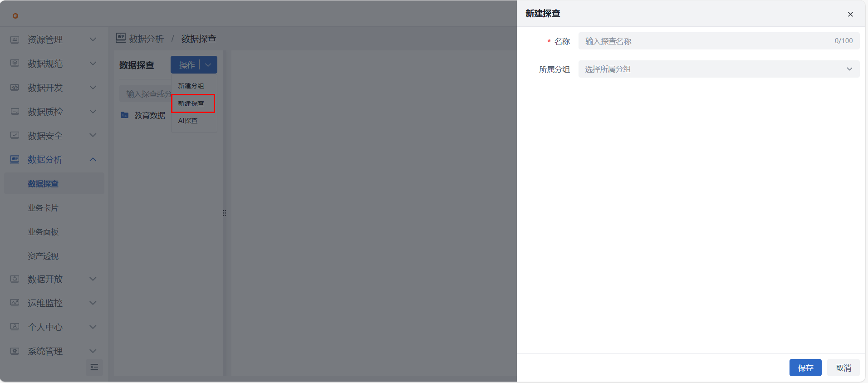Screen dimensions: 868x383
Task: Open the 操作 button dropdown arrow
Action: click(208, 65)
